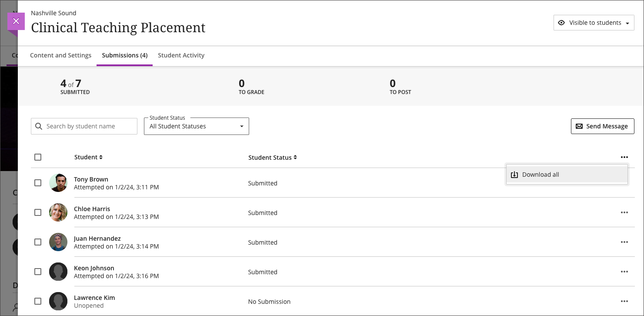The width and height of the screenshot is (644, 316).
Task: Click the Download all icon
Action: point(514,174)
